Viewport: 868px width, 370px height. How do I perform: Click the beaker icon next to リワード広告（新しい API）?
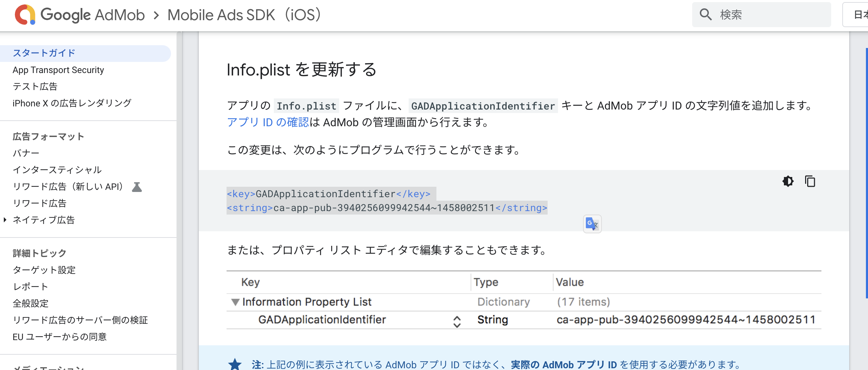coord(137,187)
